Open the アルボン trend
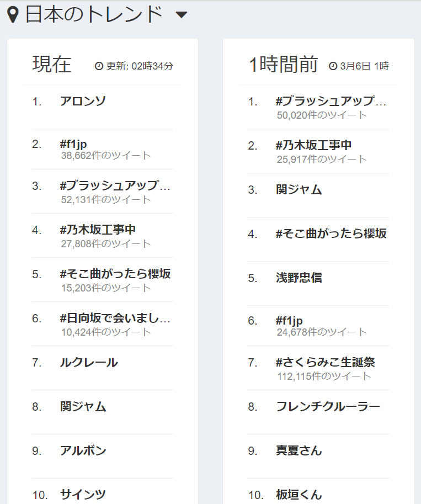 [x=83, y=451]
